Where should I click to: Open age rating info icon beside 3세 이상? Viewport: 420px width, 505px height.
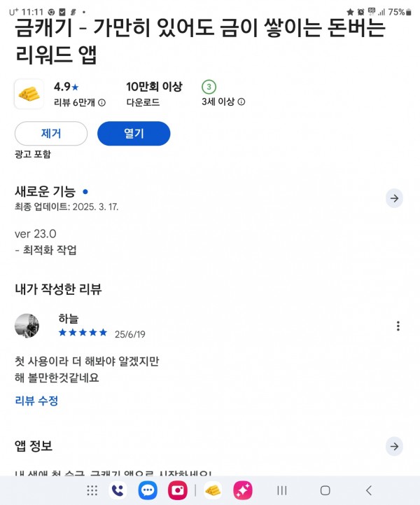tap(241, 102)
